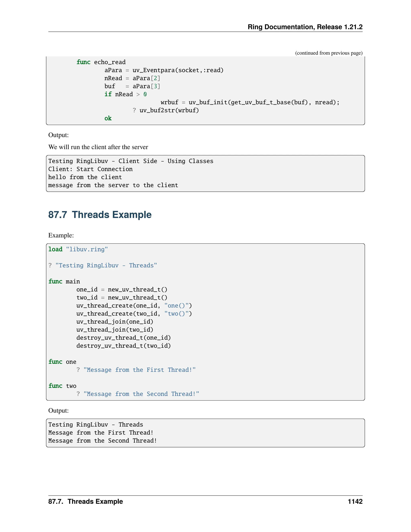411x532 pixels.
Task: Click page number 1142 in the footer
Action: (355, 501)
